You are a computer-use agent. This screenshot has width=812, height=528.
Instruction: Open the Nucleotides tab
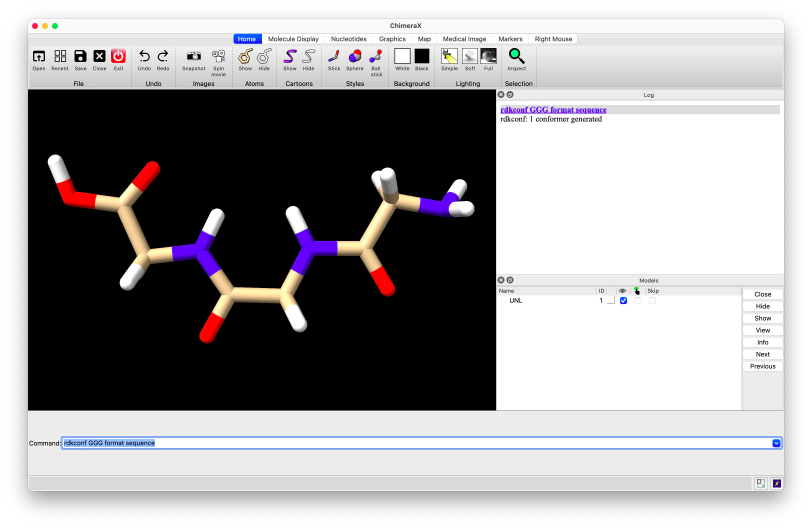coord(349,39)
